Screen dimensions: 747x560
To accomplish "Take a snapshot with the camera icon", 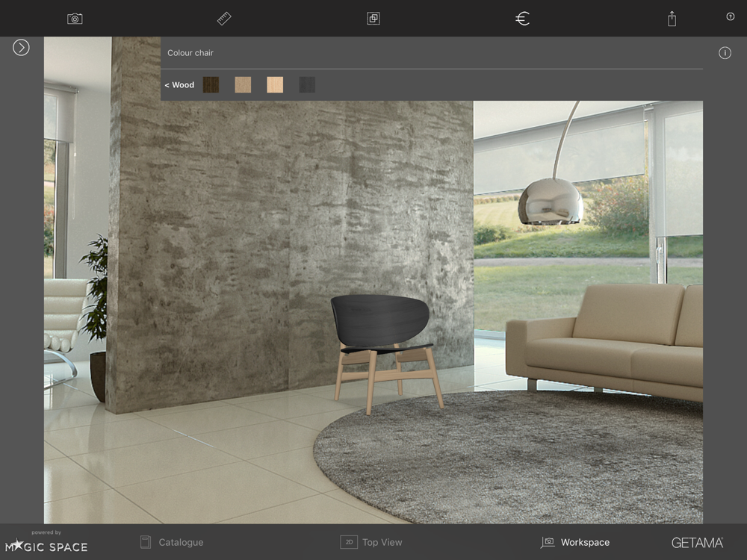I will [x=75, y=19].
